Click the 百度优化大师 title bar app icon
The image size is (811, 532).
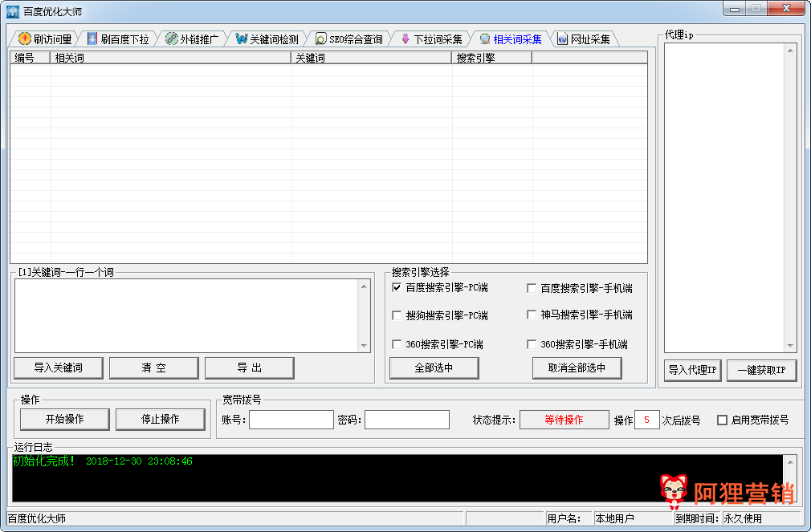pyautogui.click(x=13, y=11)
